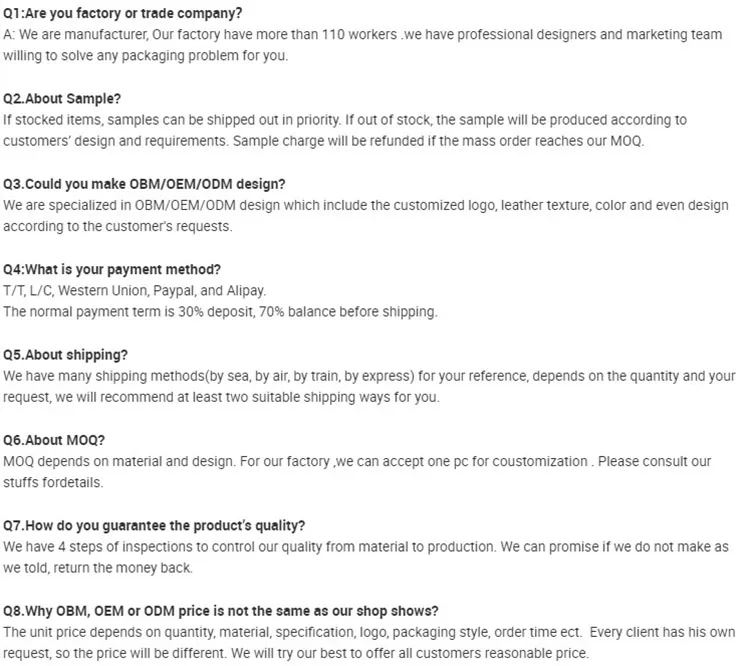Click the Q5 About shipping heading
This screenshot has width=750, height=666.
[65, 355]
